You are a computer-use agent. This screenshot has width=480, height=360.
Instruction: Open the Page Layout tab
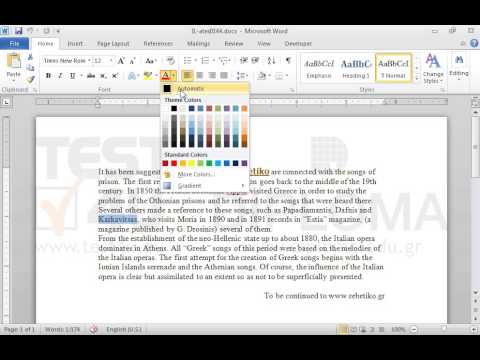tap(113, 44)
